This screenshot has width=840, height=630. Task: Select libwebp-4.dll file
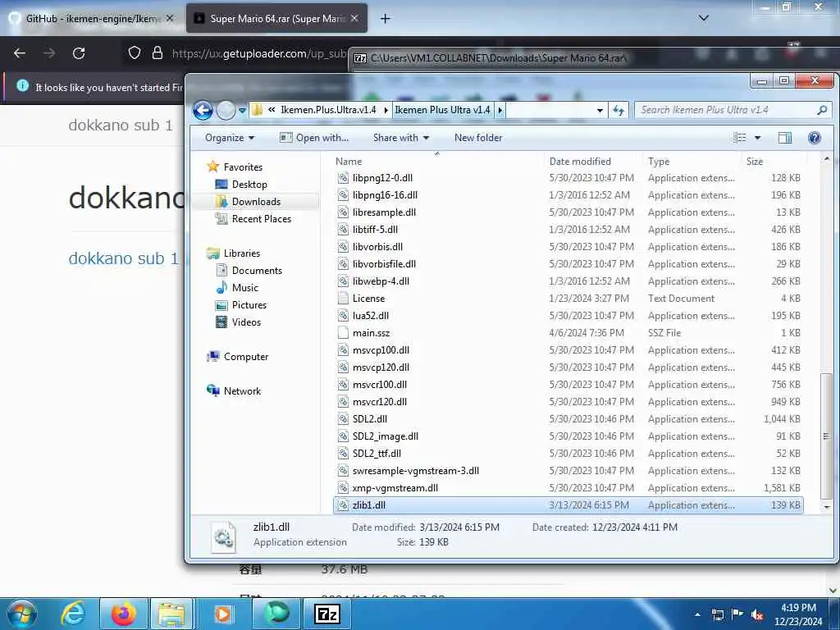coord(381,281)
